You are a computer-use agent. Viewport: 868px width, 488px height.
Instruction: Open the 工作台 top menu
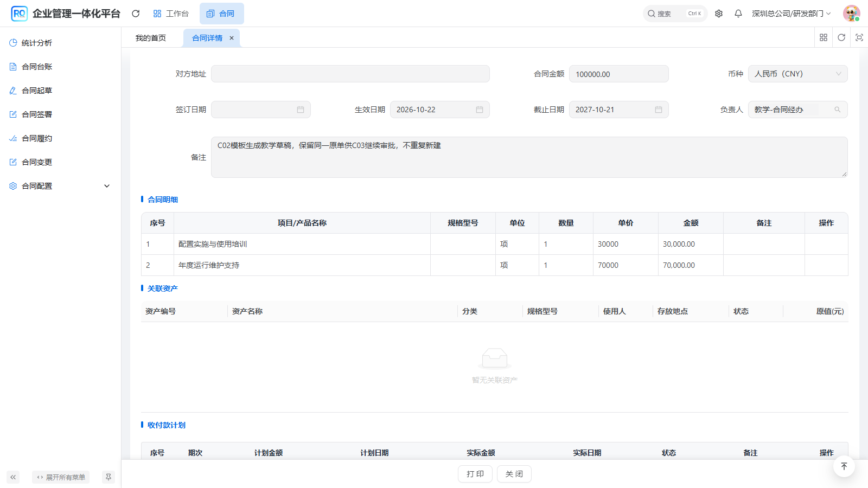(x=171, y=14)
